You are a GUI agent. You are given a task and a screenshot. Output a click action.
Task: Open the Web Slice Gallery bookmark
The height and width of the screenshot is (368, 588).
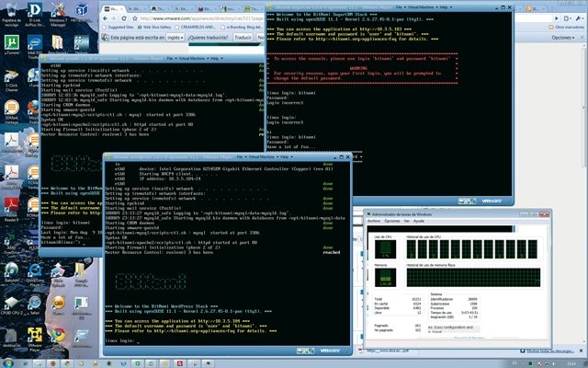(x=154, y=28)
